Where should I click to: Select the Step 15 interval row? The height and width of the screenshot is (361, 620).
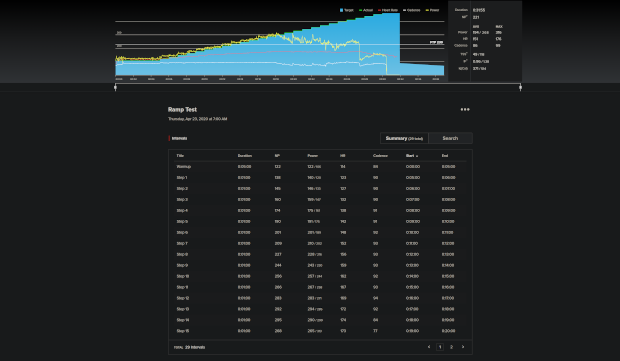coord(320,331)
